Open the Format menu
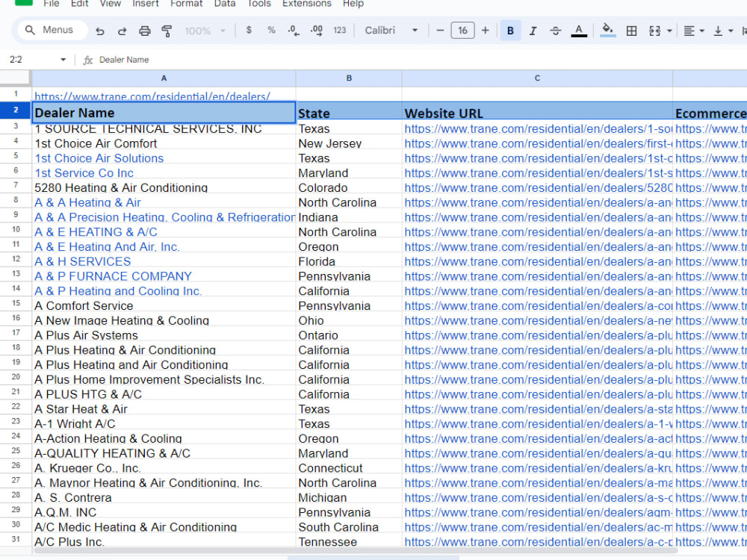747x560 pixels. click(x=186, y=4)
